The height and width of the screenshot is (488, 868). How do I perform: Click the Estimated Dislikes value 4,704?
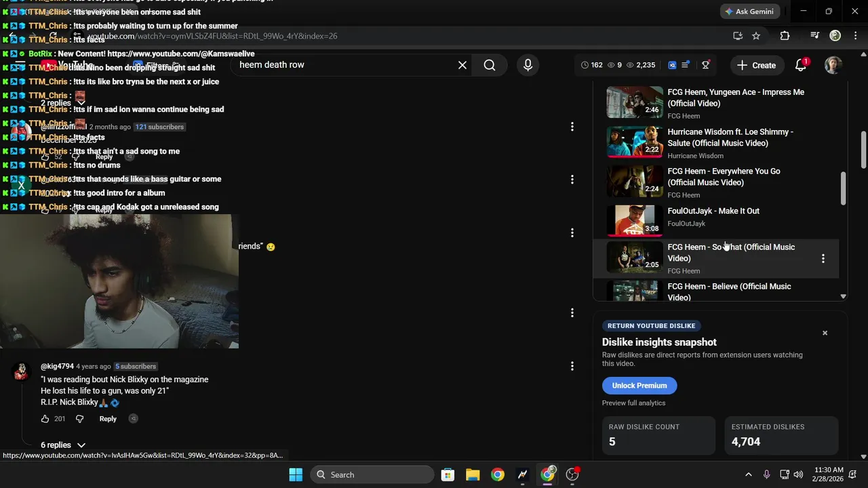pyautogui.click(x=746, y=442)
